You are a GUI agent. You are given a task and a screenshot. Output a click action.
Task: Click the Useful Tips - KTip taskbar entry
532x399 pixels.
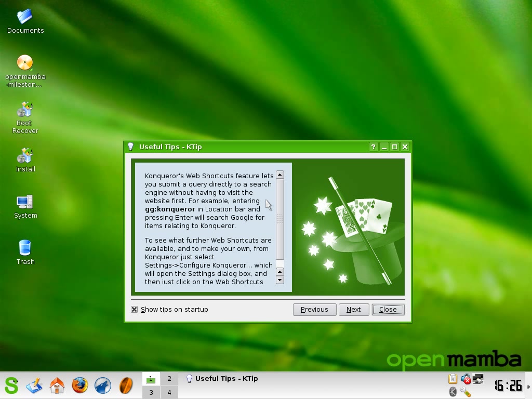(x=222, y=379)
